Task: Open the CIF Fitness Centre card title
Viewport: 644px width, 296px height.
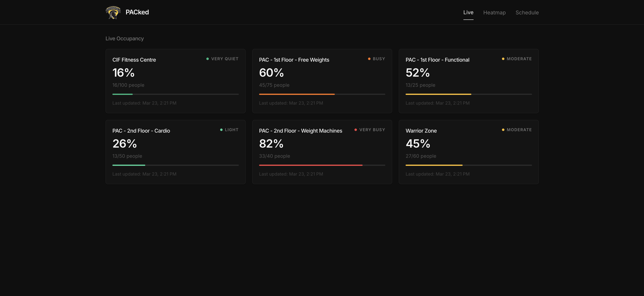Action: pyautogui.click(x=134, y=60)
